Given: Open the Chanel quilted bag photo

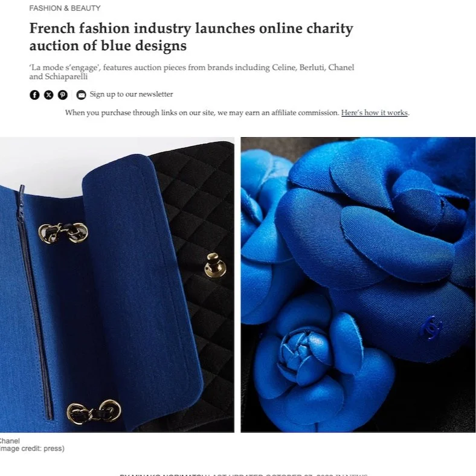Looking at the screenshot, I should click(117, 285).
